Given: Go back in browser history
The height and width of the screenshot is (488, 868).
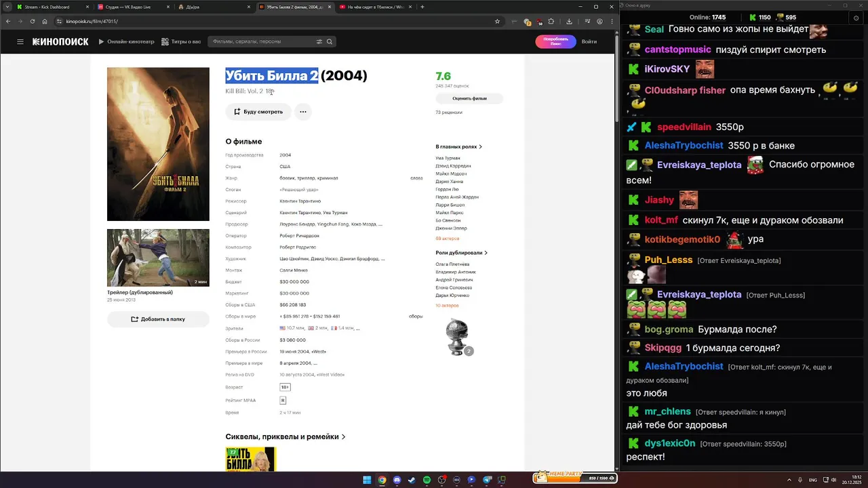Looking at the screenshot, I should (7, 21).
